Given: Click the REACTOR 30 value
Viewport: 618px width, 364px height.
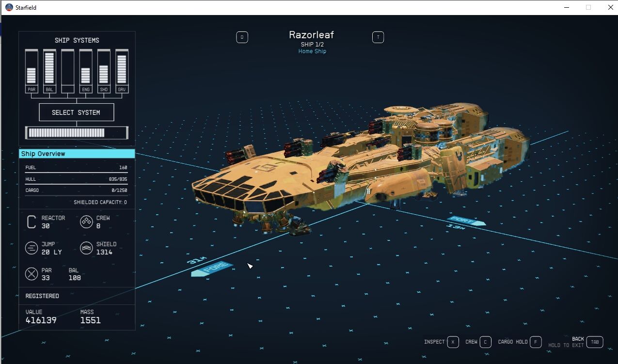Looking at the screenshot, I should [53, 222].
